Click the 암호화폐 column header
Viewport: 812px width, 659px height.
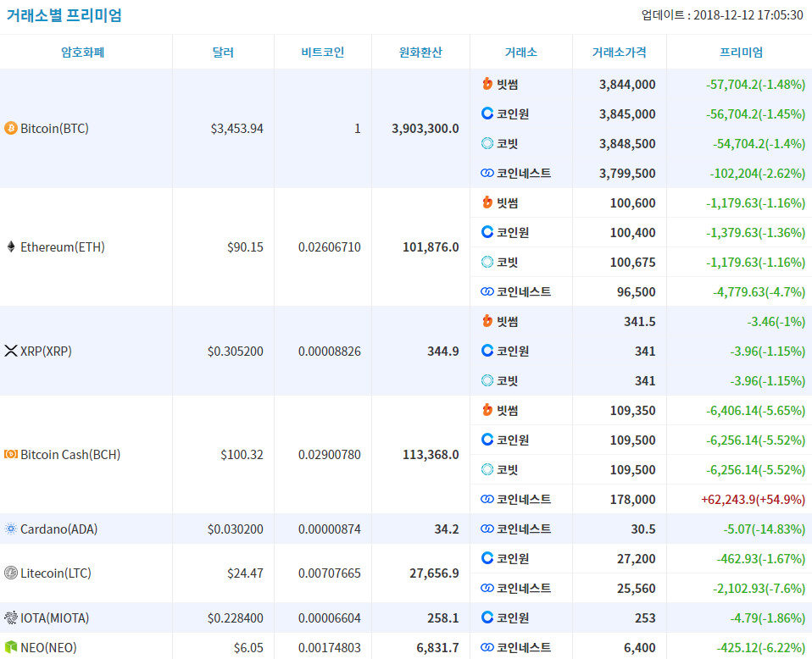[83, 52]
